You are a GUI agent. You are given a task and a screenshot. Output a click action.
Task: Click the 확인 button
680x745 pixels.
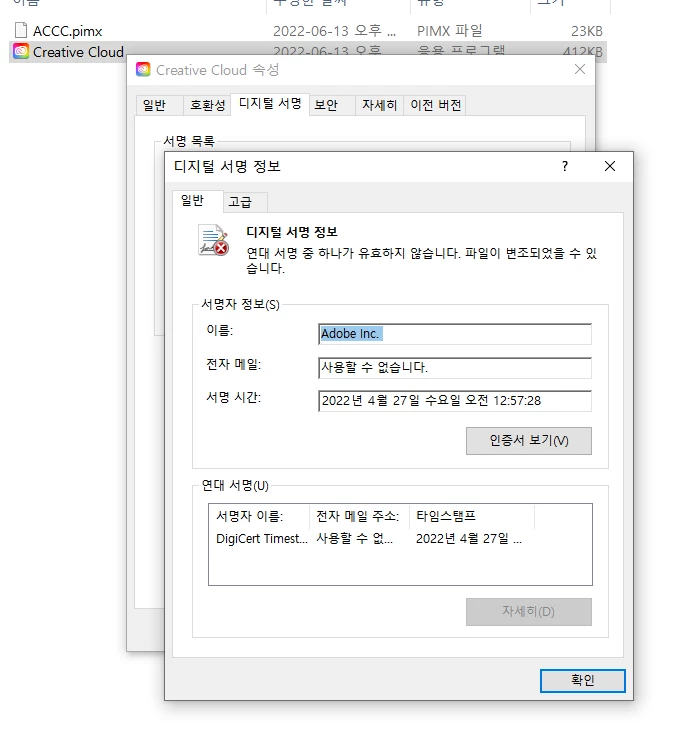click(x=583, y=680)
